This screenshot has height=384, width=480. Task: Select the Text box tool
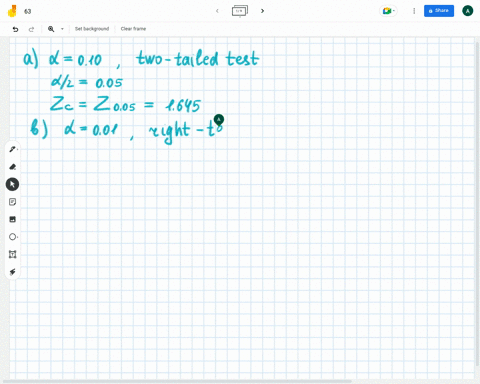(x=12, y=254)
